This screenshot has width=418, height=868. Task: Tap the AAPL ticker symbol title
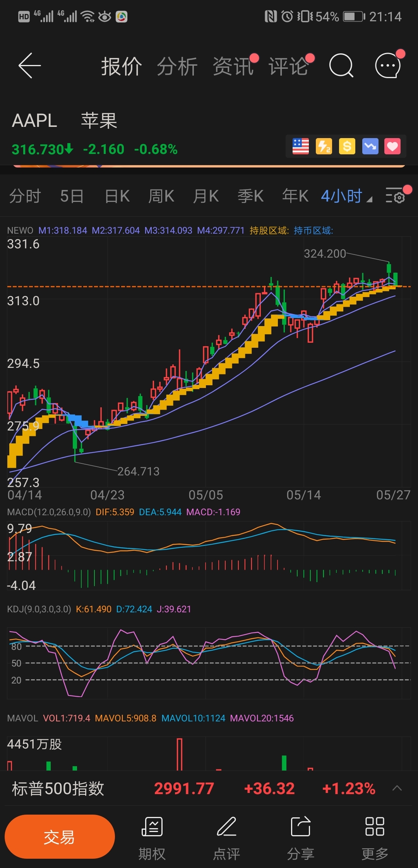(34, 121)
